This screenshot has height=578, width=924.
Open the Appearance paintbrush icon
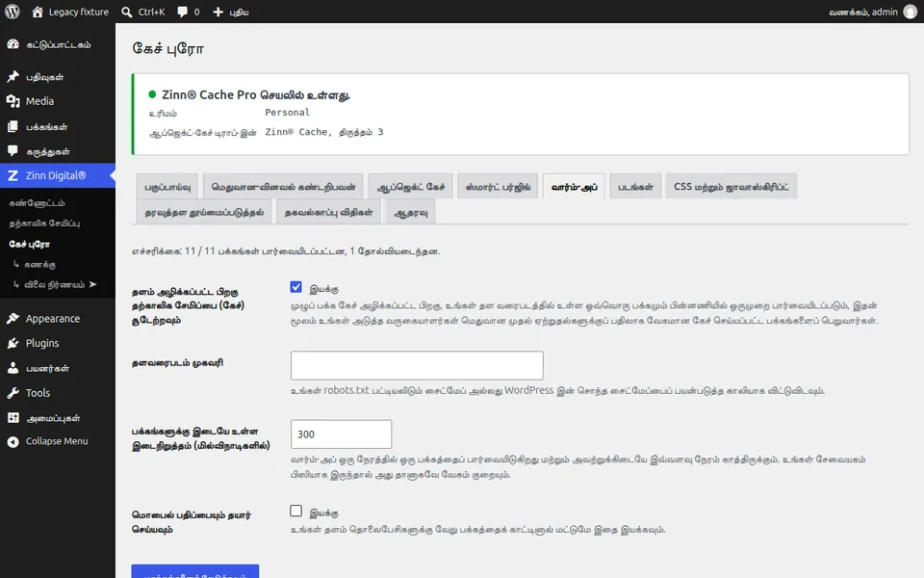tap(13, 319)
